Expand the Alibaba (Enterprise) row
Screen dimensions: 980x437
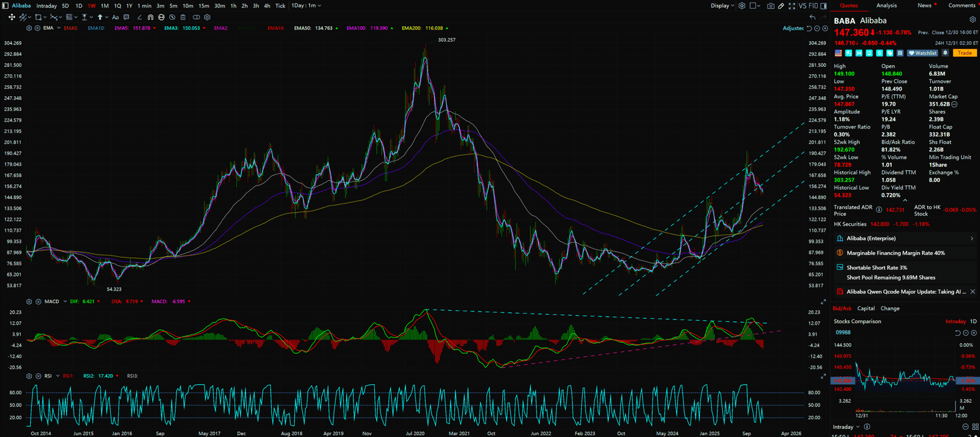click(x=971, y=239)
